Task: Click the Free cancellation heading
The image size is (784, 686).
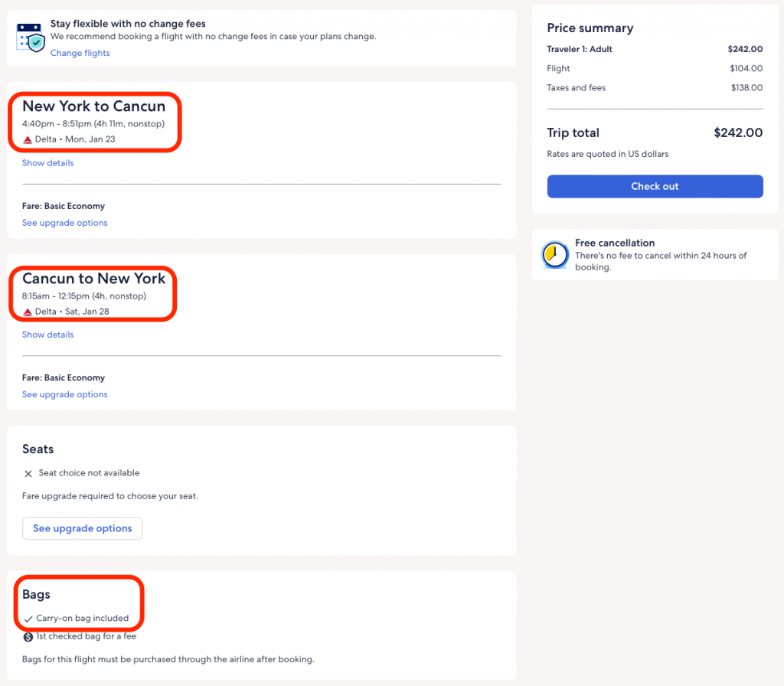Action: (x=614, y=243)
